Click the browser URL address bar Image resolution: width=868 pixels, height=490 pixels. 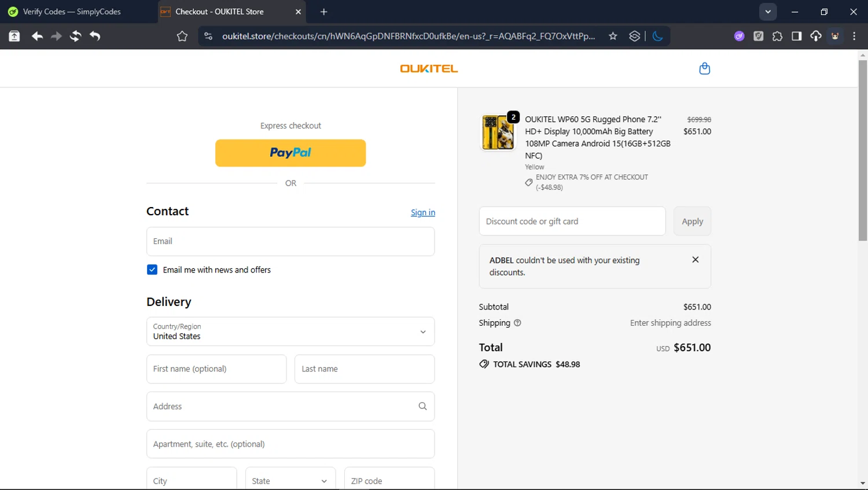409,36
